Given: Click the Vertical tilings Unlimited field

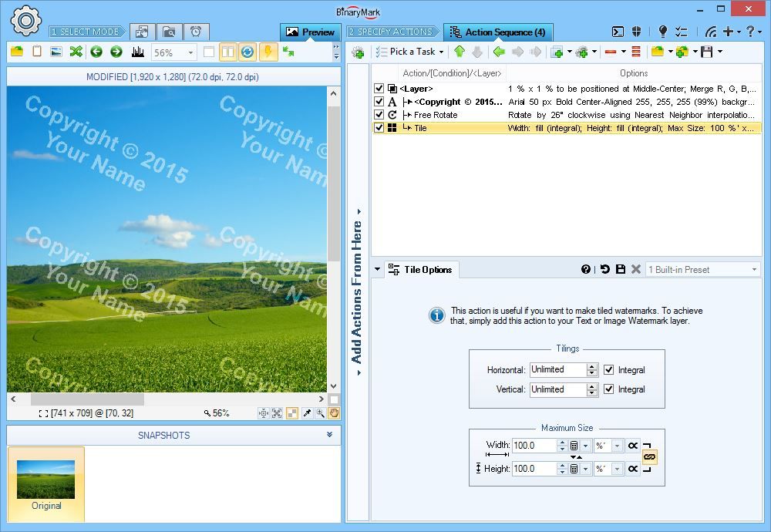Looking at the screenshot, I should (558, 389).
